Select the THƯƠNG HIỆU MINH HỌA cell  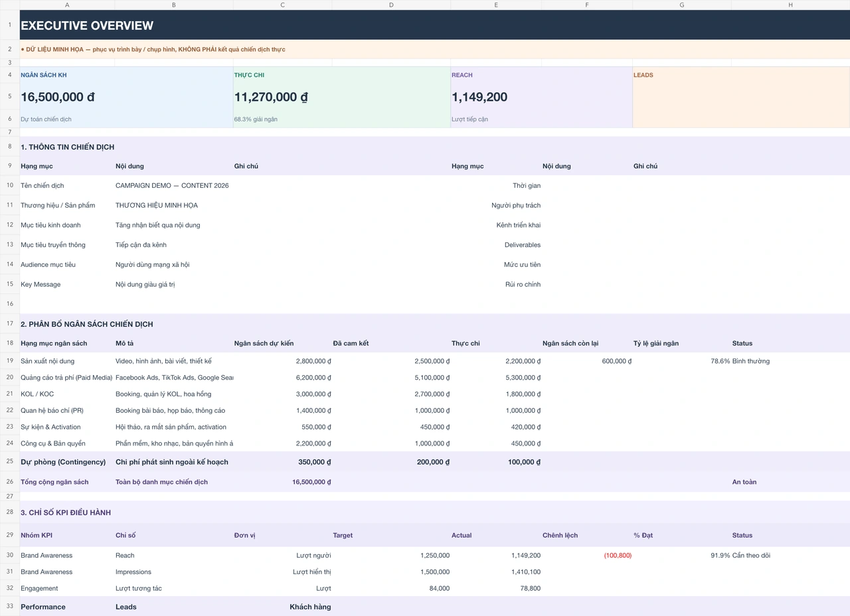pos(174,205)
